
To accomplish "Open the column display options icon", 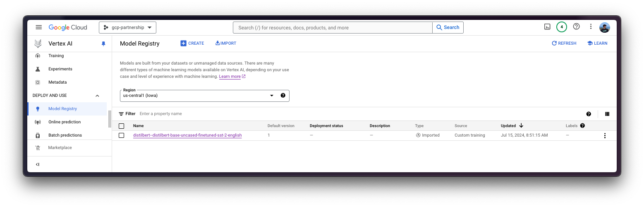I will [607, 114].
